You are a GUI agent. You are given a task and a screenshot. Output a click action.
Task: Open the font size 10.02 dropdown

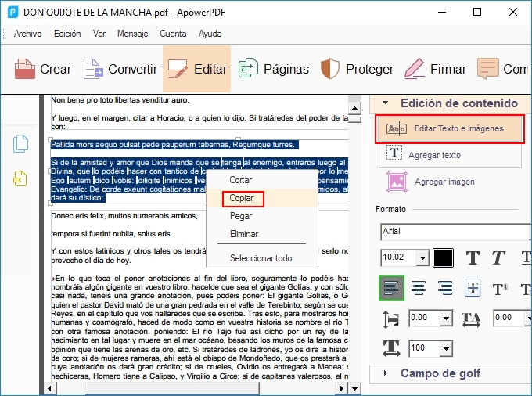pos(422,258)
